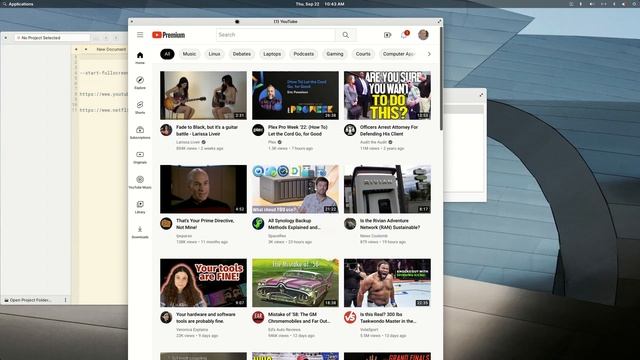The image size is (640, 360).
Task: Click the date and time in top panel
Action: 320,4
